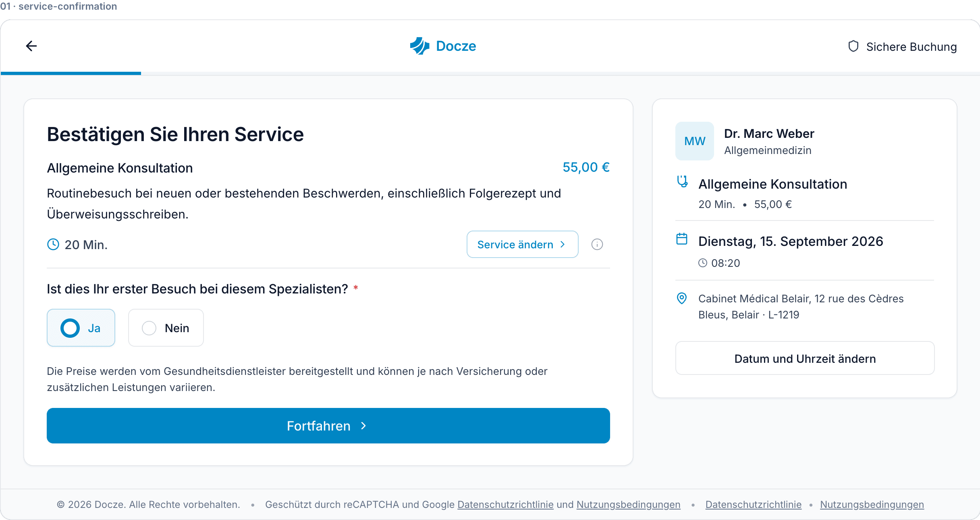Go back with the left arrow icon
The image size is (980, 520).
[31, 46]
